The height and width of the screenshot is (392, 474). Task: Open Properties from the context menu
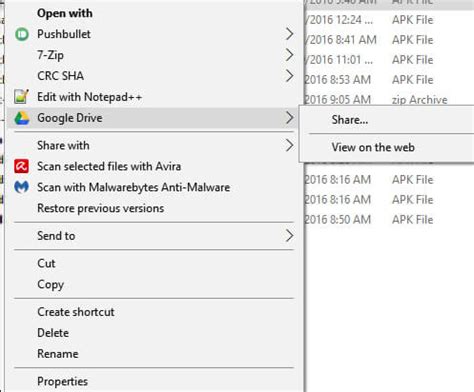[154, 381]
